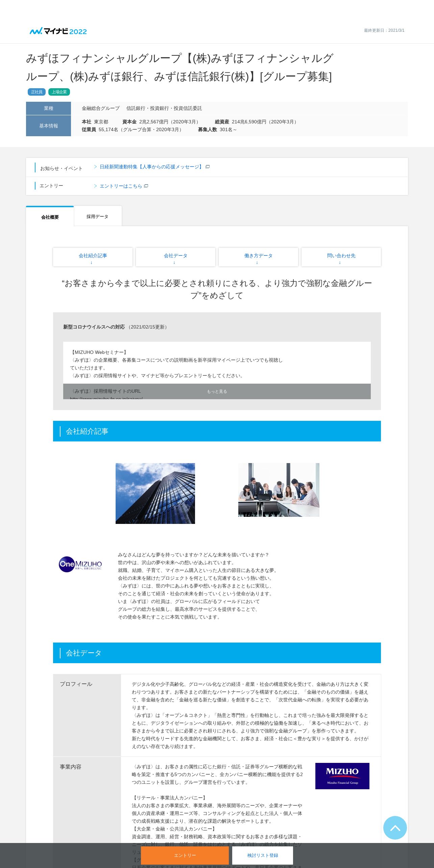Click the 新型コロナウイルスへの対応 heading

tap(94, 327)
